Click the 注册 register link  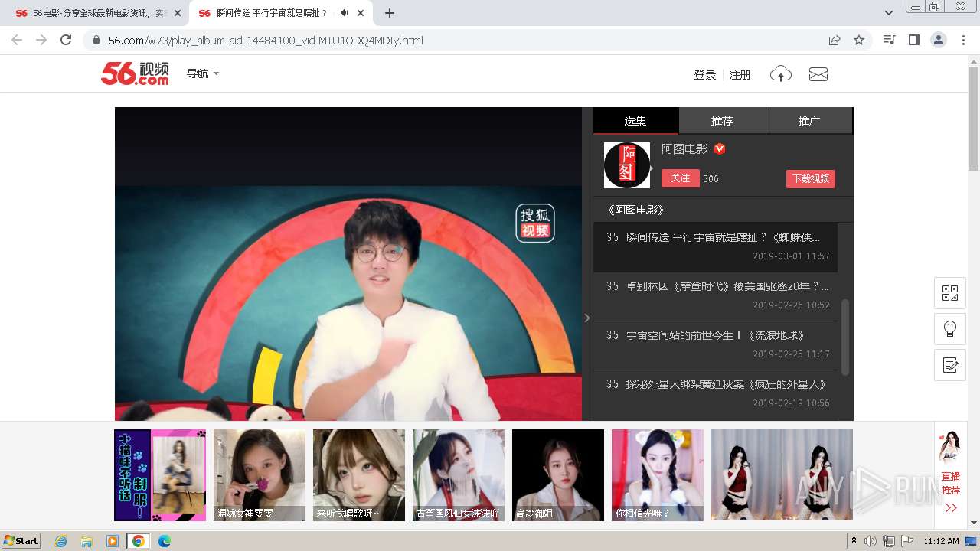pos(740,75)
